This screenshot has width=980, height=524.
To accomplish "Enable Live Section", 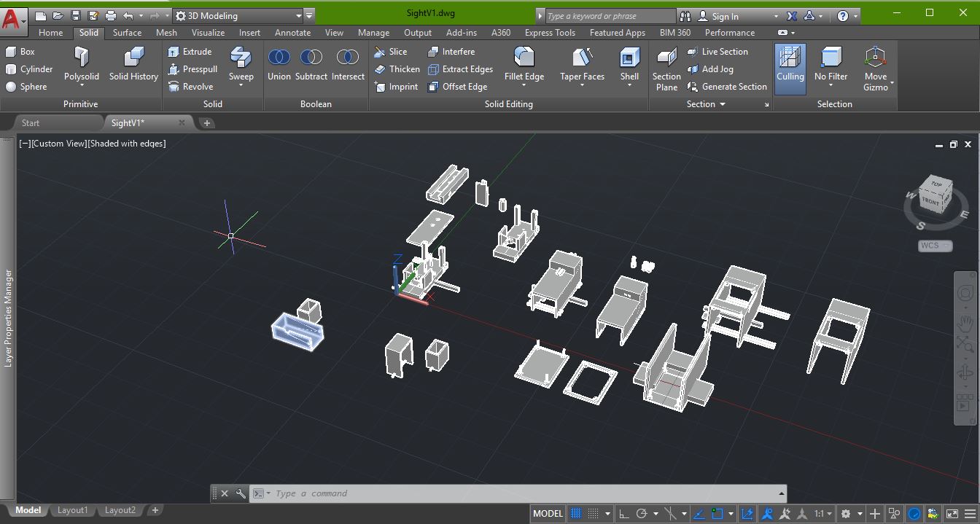I will tap(723, 51).
